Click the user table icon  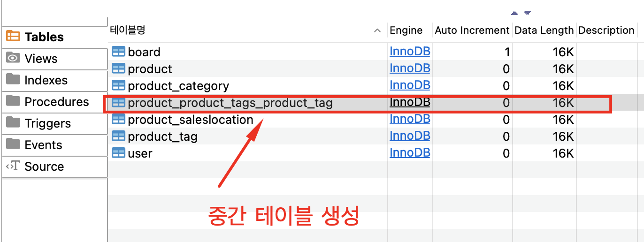pyautogui.click(x=118, y=153)
